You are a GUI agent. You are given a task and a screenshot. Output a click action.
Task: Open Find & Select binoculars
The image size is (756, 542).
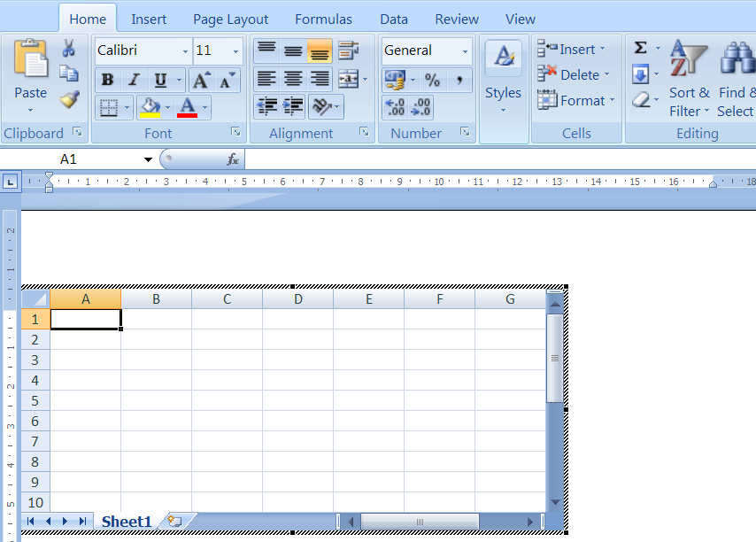737,79
